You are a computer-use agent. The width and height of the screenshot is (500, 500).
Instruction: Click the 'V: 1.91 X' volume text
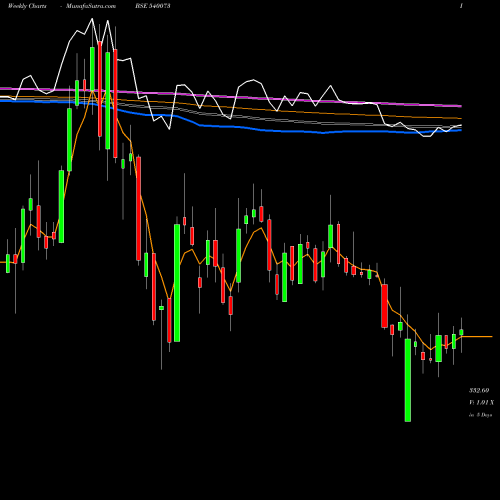point(481,403)
